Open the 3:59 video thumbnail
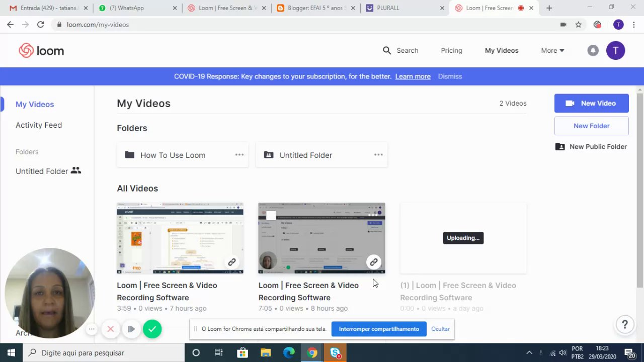 (180, 238)
